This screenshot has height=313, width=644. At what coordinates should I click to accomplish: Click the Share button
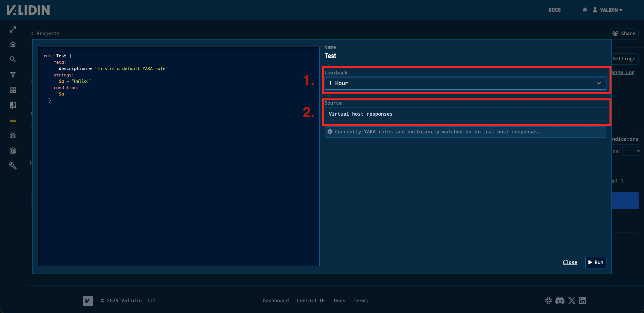tap(624, 34)
